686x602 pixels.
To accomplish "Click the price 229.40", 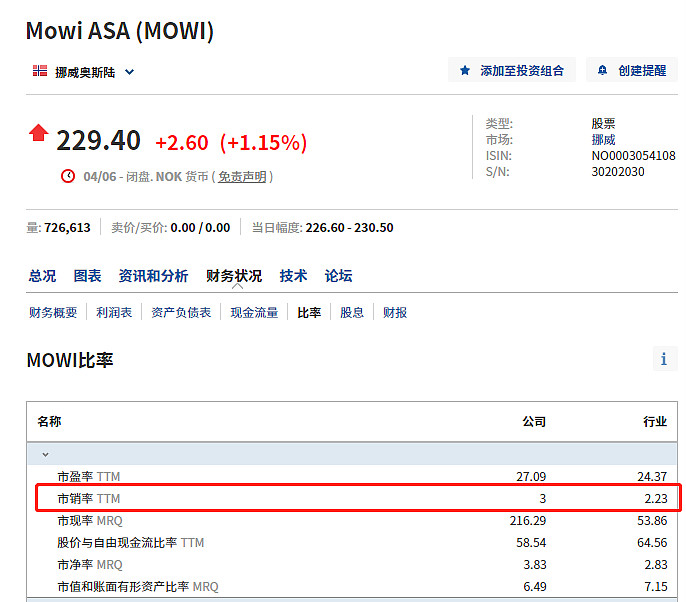I will pyautogui.click(x=98, y=141).
